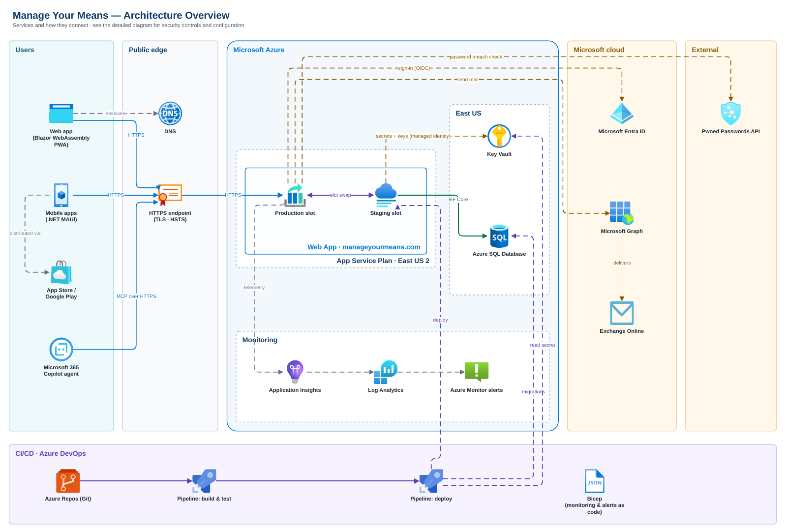
Task: Click the 'Manage Your Means — Architecture Overview' title
Action: [121, 15]
